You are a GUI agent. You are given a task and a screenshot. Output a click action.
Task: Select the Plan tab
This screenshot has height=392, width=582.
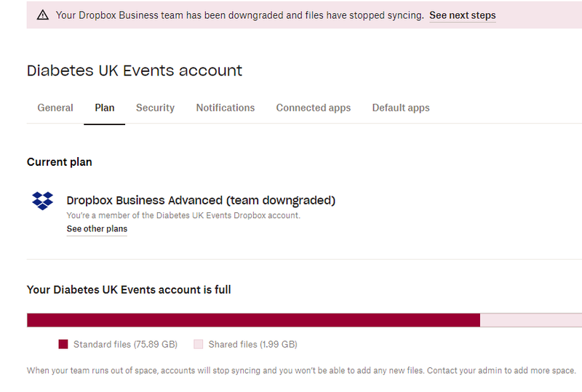tap(105, 108)
